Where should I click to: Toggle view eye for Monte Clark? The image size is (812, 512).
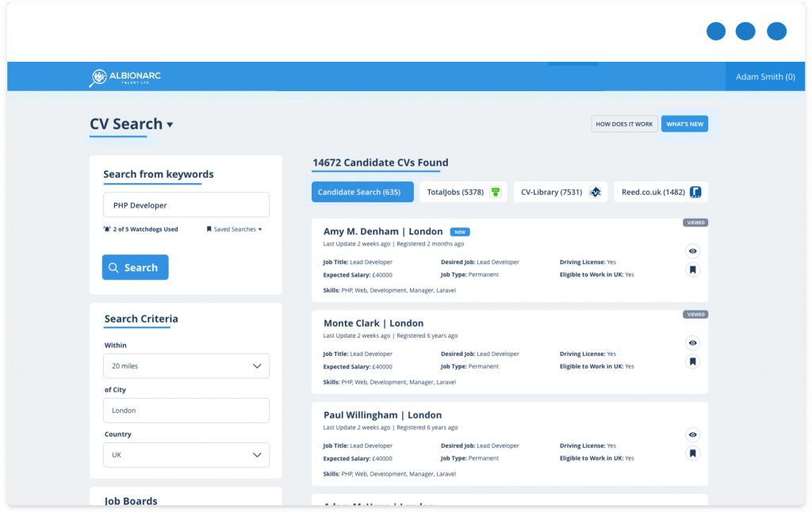[692, 342]
